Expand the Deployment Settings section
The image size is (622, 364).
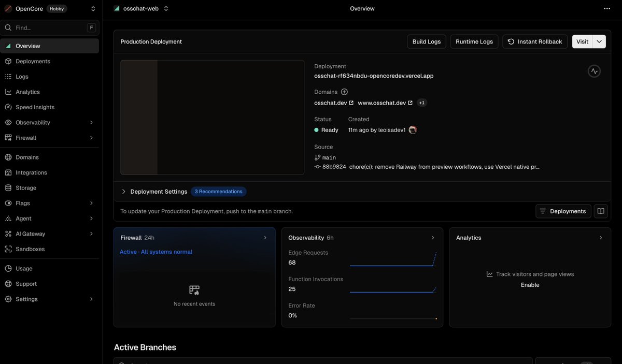pos(154,192)
